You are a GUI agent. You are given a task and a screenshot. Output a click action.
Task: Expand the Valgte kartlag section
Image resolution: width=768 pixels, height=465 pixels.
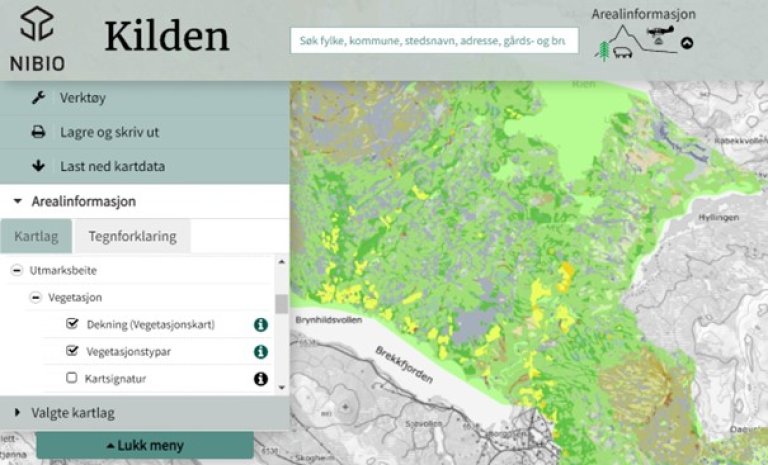[x=144, y=413]
